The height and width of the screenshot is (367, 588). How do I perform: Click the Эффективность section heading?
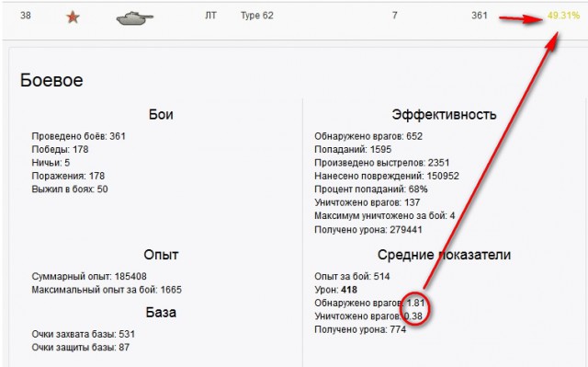(444, 114)
